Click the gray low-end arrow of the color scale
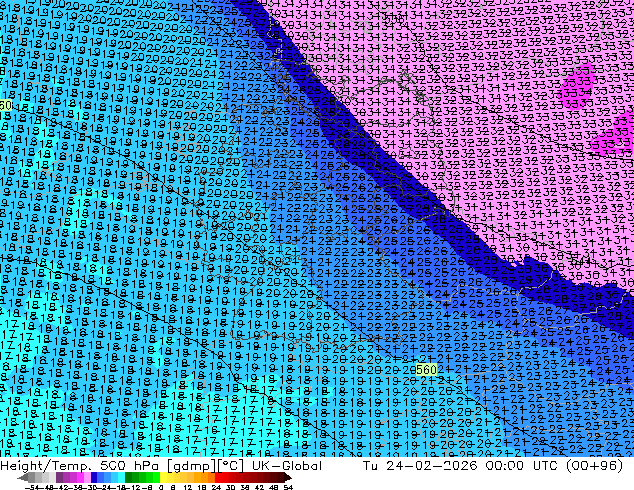 click(x=23, y=478)
